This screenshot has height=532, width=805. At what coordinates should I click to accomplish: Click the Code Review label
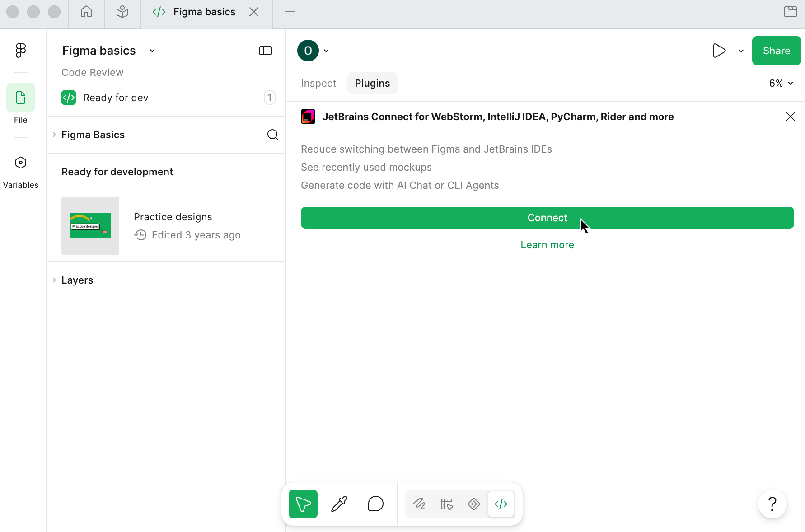pyautogui.click(x=93, y=72)
